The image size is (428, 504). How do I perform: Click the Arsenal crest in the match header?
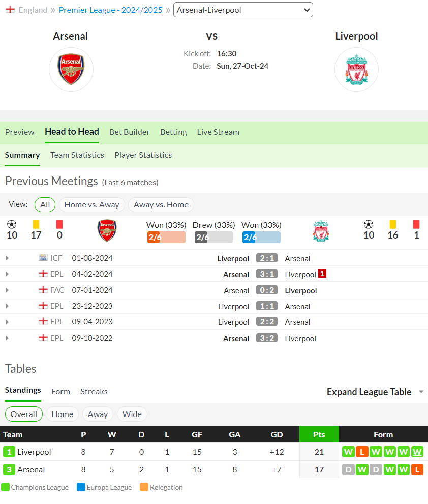click(x=71, y=69)
